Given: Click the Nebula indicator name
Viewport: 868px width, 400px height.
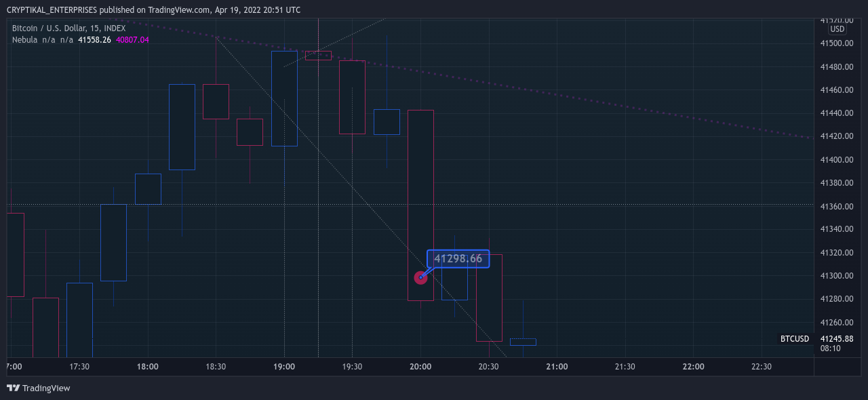Looking at the screenshot, I should click(24, 40).
